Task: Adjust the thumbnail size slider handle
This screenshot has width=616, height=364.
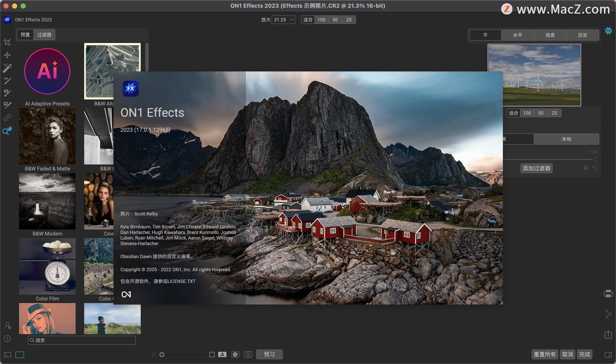Action: (x=162, y=354)
